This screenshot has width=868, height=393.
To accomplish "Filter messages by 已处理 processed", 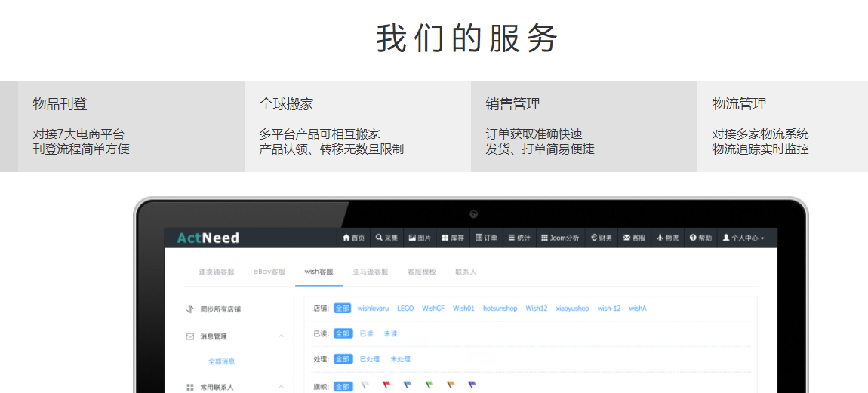I will (x=370, y=359).
